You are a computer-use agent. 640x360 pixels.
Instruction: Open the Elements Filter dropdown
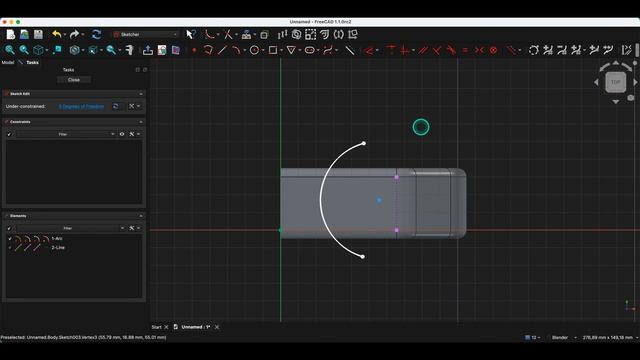pyautogui.click(x=71, y=228)
